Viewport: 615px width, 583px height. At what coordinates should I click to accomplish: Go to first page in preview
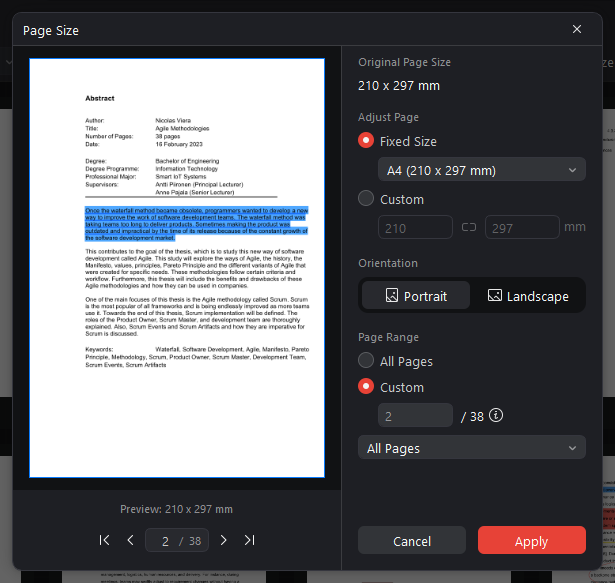105,540
